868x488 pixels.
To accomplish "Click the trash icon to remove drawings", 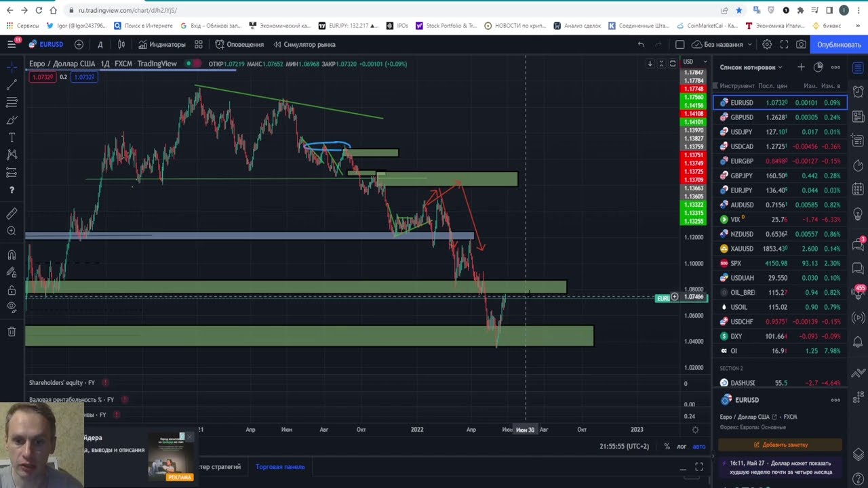I will [x=12, y=331].
